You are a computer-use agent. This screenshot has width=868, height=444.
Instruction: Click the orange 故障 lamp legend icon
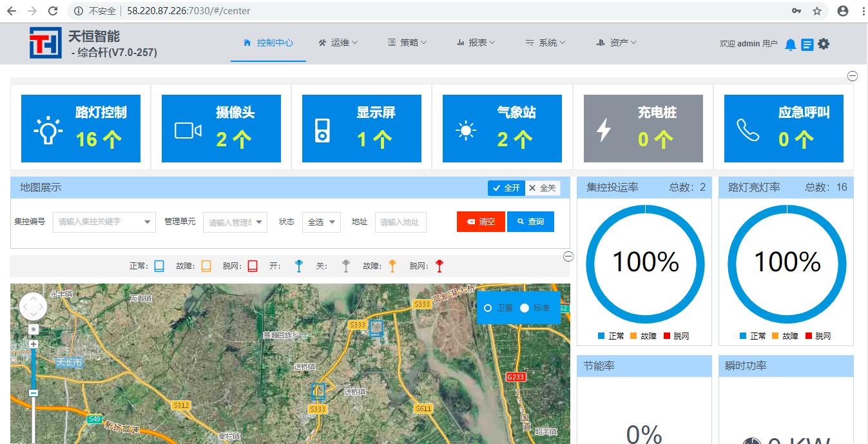coord(392,265)
